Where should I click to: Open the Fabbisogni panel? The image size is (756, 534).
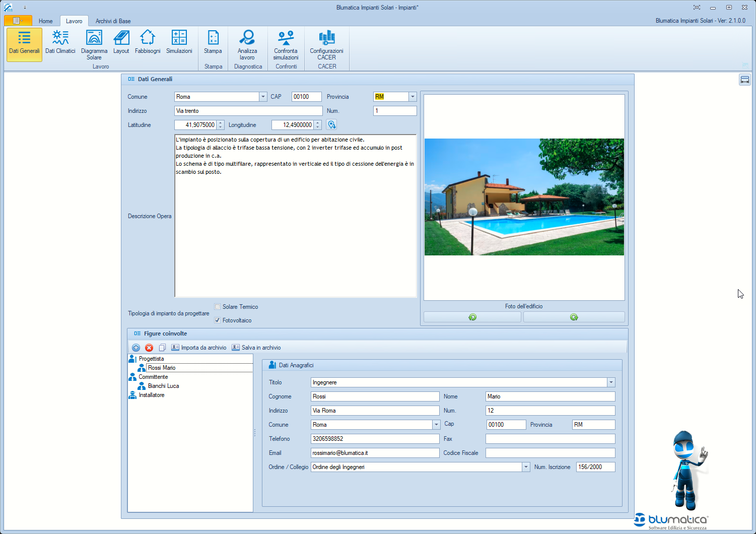pyautogui.click(x=148, y=42)
